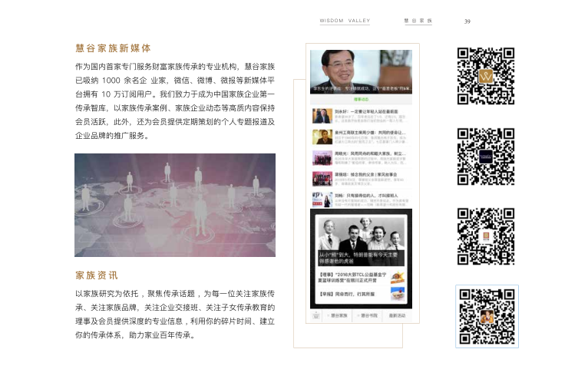This screenshot has width=588, height=392.
Task: Click the 家族资讯 heading
Action: tap(97, 275)
